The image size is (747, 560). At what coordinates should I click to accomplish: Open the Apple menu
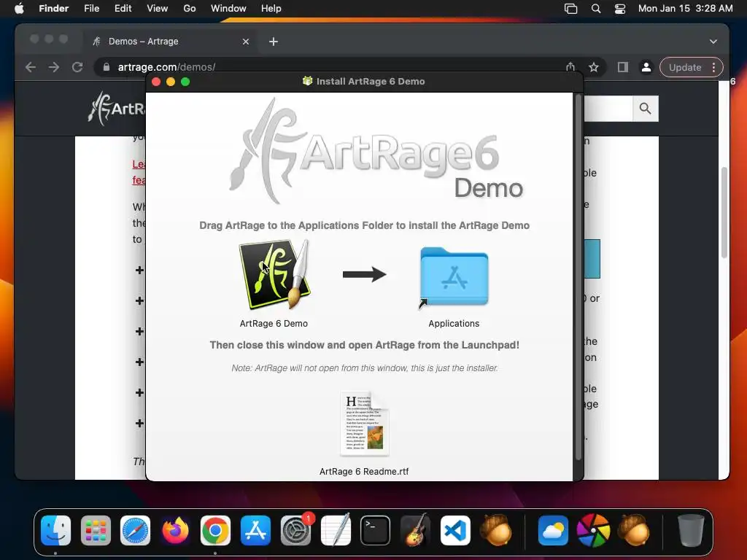click(19, 9)
